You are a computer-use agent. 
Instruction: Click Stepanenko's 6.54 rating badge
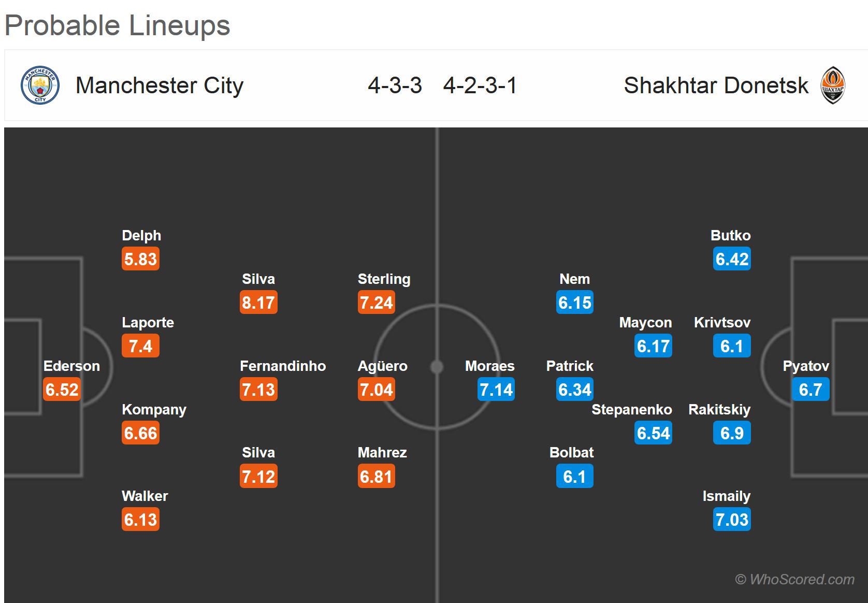[x=654, y=433]
